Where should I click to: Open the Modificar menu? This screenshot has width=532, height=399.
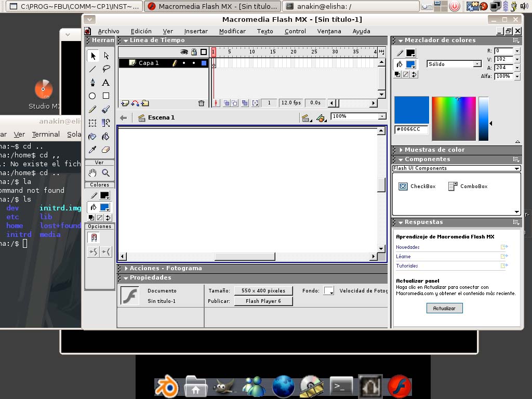(x=232, y=31)
